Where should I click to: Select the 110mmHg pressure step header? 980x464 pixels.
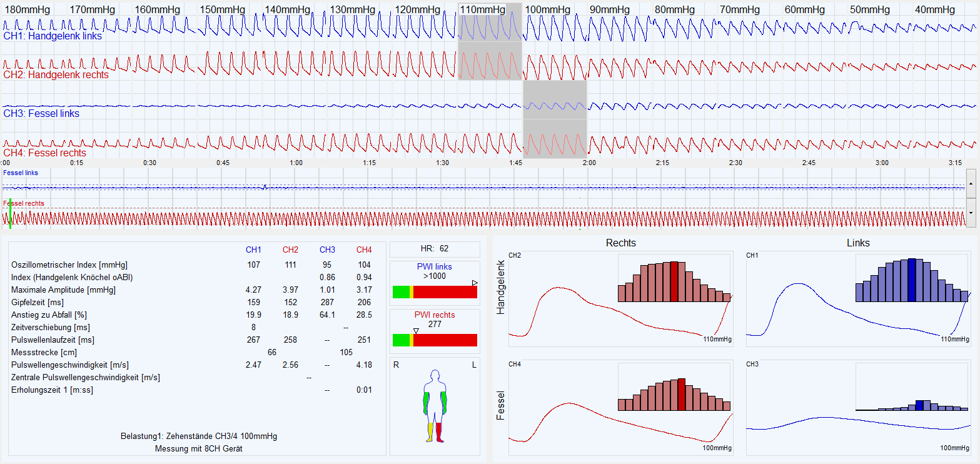482,10
